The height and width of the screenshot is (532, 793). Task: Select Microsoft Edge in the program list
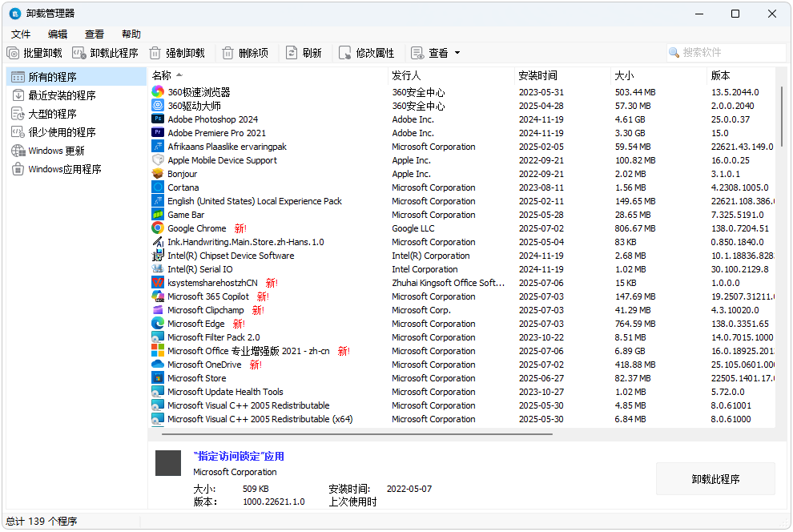click(x=196, y=324)
